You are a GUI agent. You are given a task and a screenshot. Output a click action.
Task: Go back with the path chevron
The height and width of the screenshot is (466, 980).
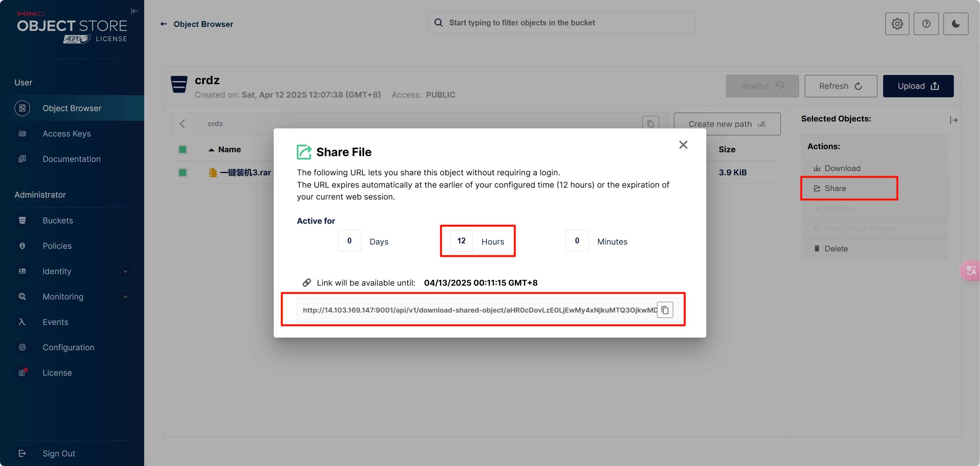coord(182,124)
